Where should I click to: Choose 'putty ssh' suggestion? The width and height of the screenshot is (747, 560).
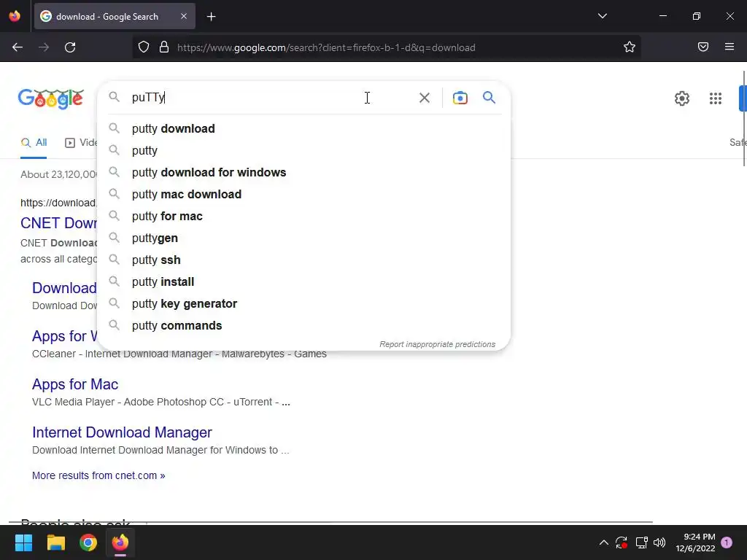(304, 260)
